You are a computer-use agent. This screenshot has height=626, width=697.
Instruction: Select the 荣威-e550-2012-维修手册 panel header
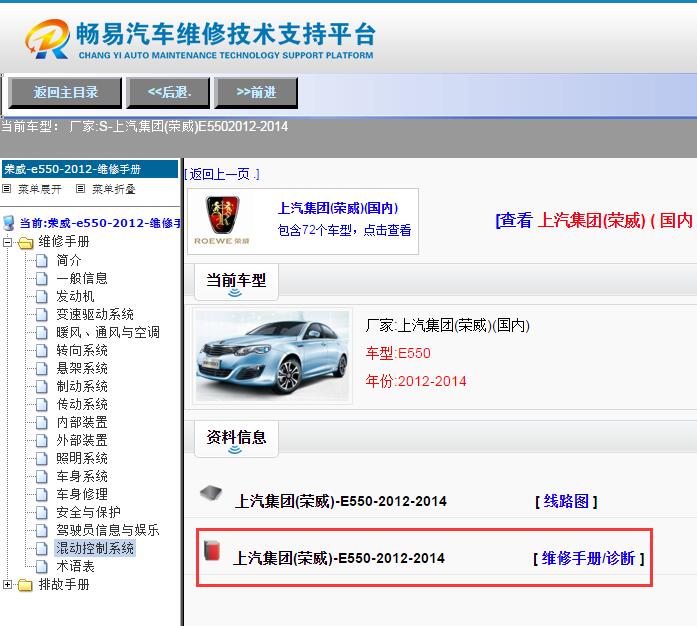(90, 169)
